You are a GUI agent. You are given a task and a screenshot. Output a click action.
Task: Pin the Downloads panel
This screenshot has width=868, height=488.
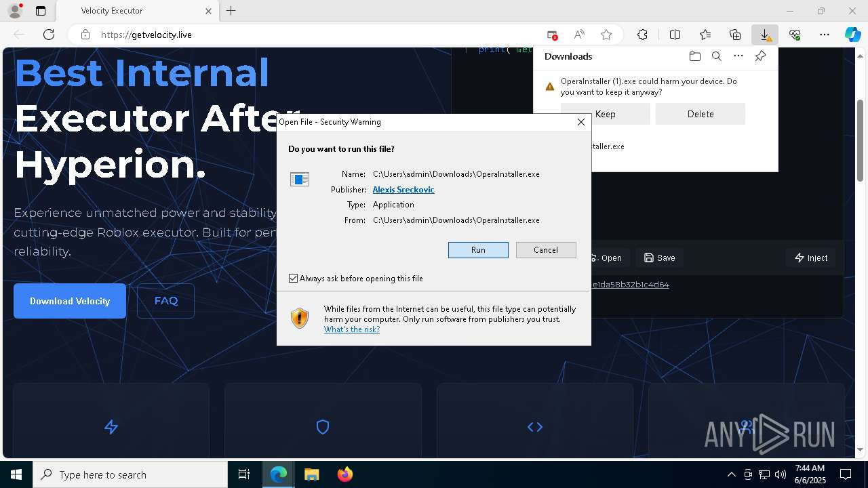pyautogui.click(x=761, y=56)
